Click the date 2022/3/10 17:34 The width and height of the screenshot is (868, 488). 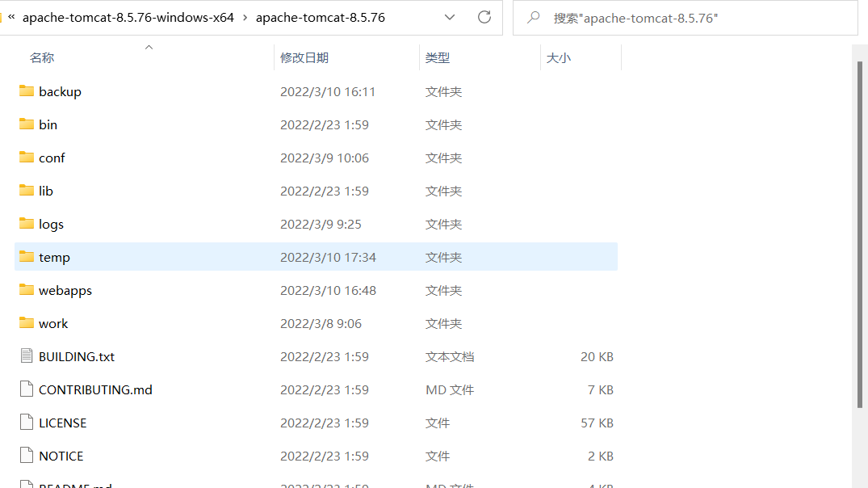tap(328, 258)
